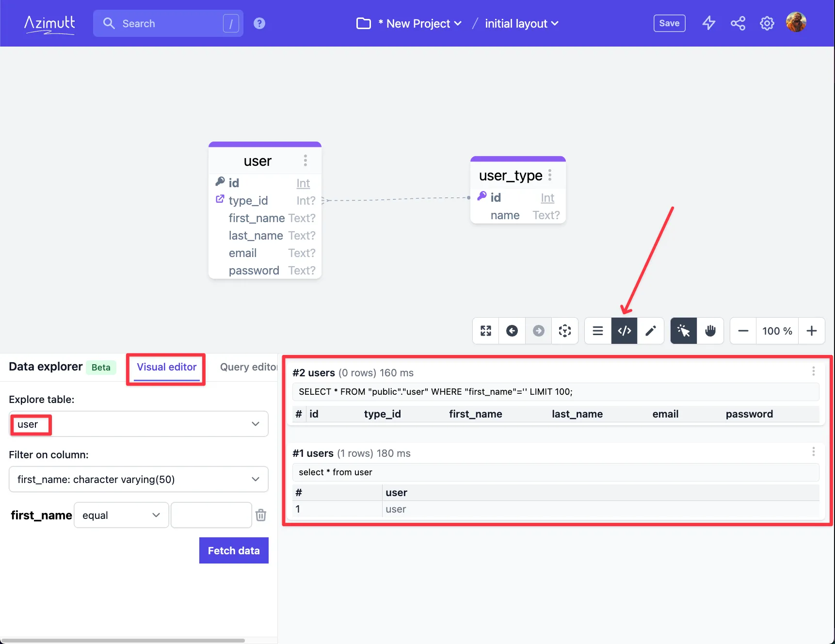The width and height of the screenshot is (835, 644).
Task: Expand the Explore table dropdown
Action: (x=139, y=424)
